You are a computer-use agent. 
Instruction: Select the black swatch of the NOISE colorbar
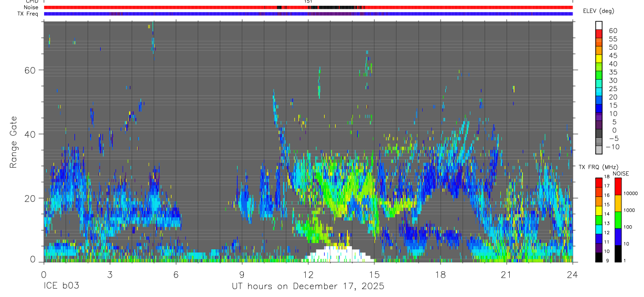[x=618, y=254]
